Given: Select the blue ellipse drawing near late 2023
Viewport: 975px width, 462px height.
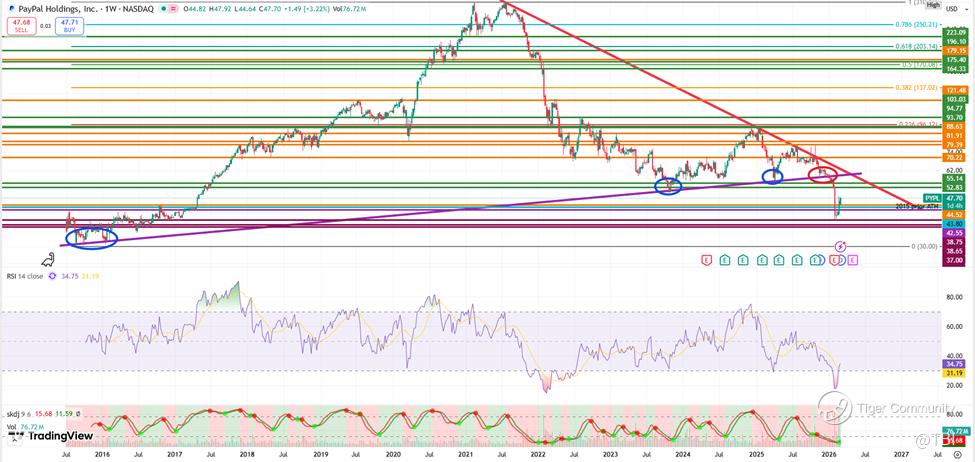Looking at the screenshot, I should click(x=668, y=185).
